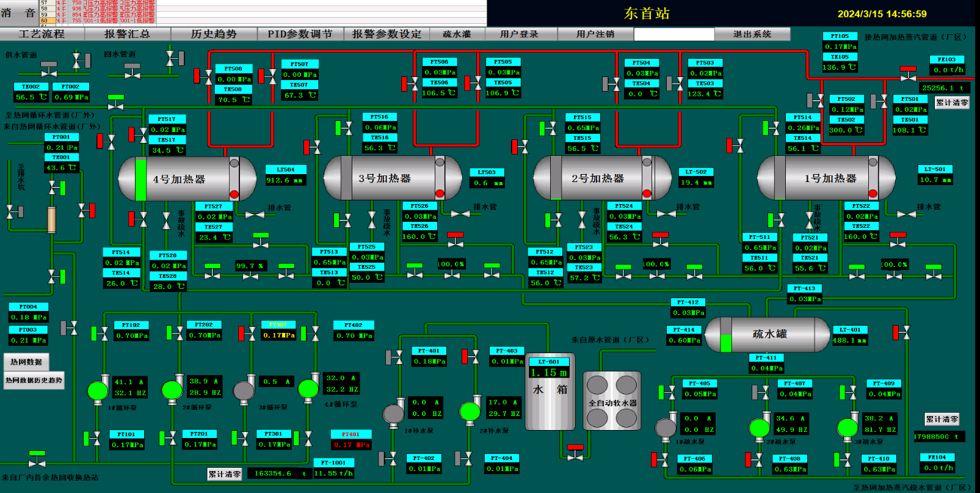Toggle the red valve beside PT302
Screen dimensions: 980x493
coord(247,334)
